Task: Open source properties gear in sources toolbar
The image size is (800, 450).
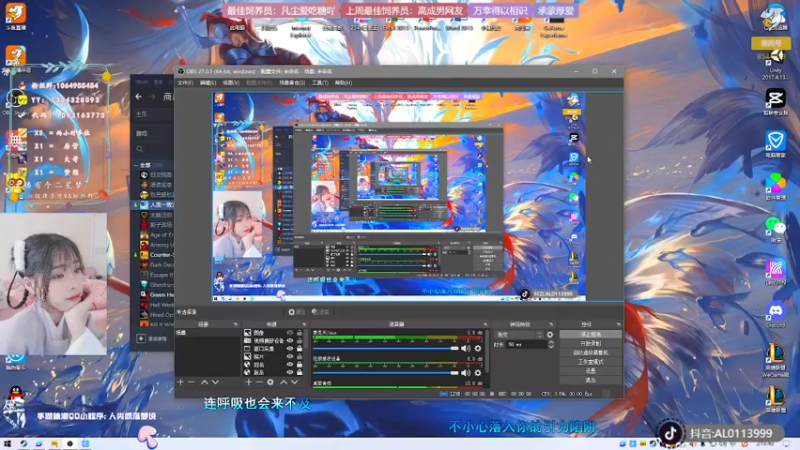Action: (x=270, y=382)
